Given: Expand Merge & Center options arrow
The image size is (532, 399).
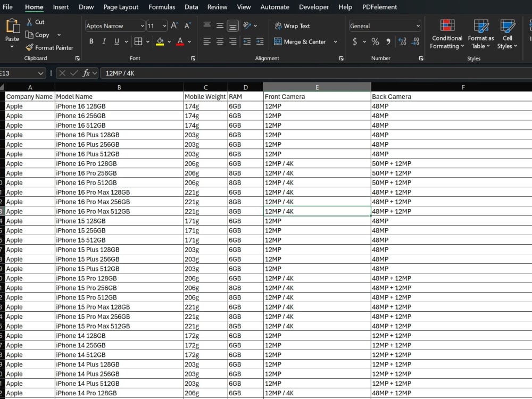Looking at the screenshot, I should [x=336, y=41].
